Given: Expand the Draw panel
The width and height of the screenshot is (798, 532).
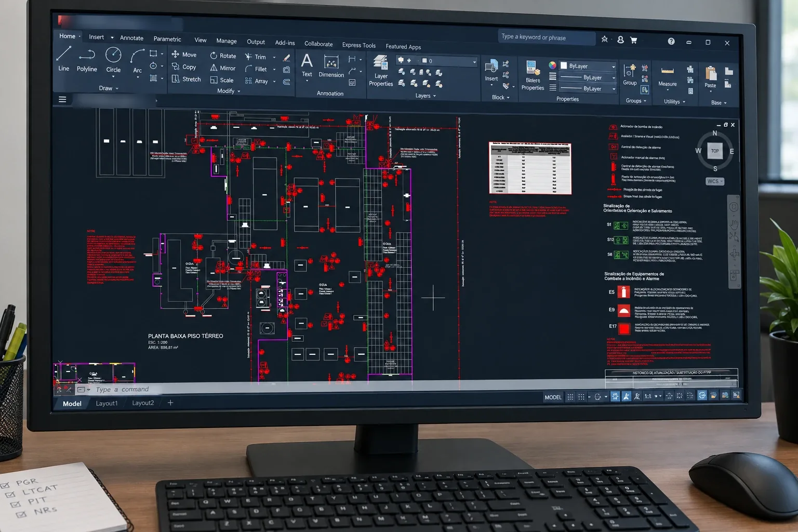Looking at the screenshot, I should pos(109,88).
